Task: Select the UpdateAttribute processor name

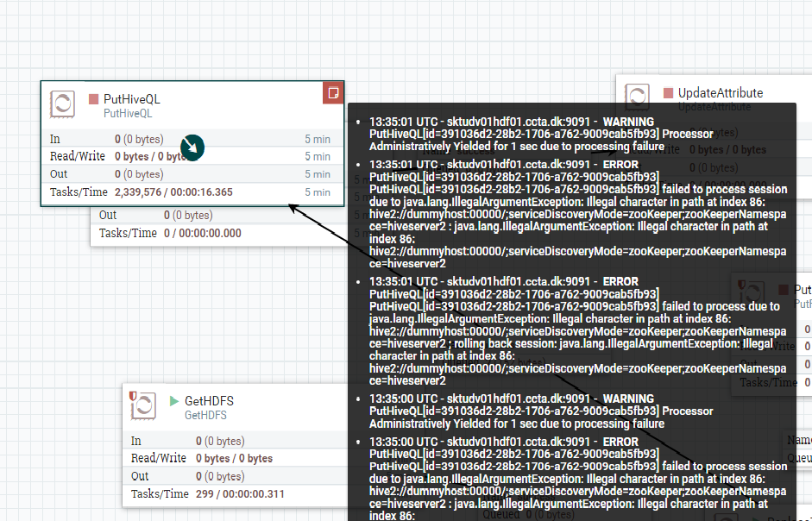Action: point(721,93)
